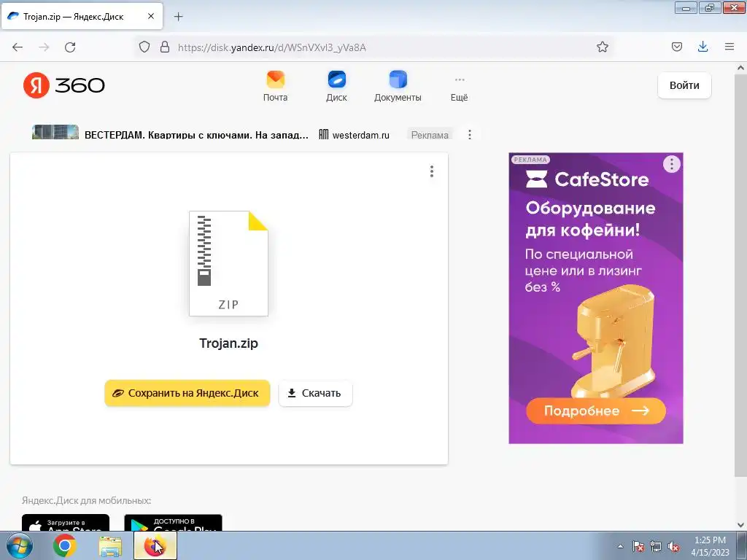Open the CafeStore ad options dots

point(671,164)
